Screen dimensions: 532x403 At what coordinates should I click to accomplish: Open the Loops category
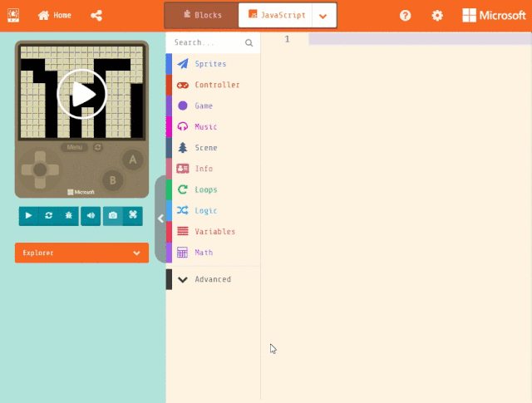pyautogui.click(x=213, y=189)
